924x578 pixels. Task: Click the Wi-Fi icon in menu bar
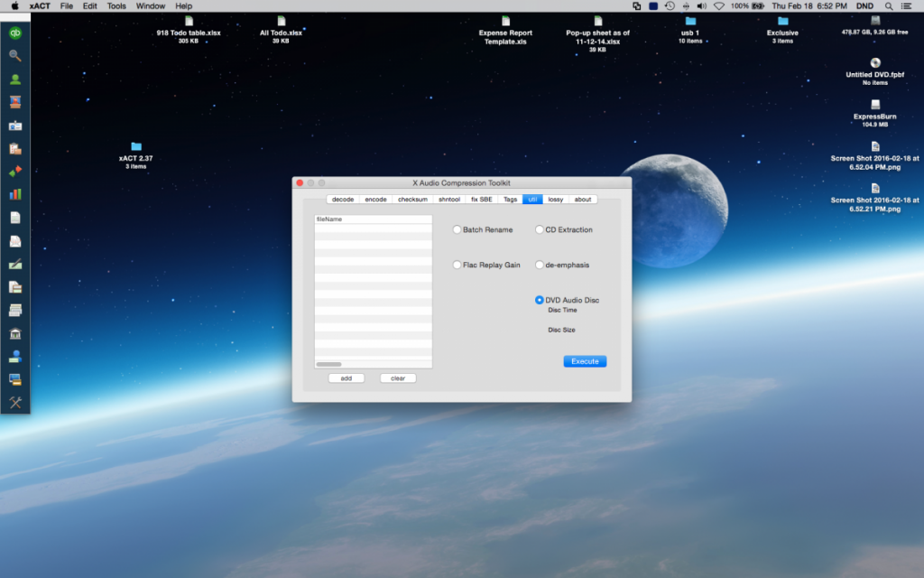click(x=719, y=6)
